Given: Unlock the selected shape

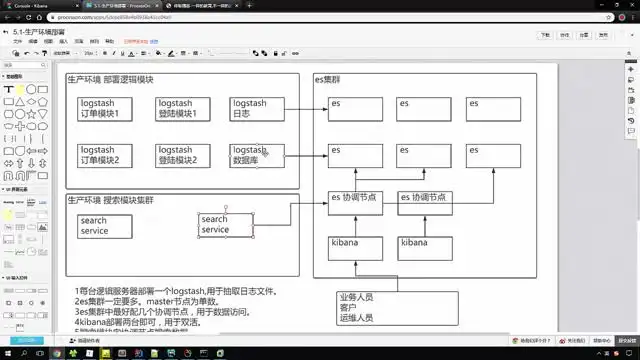Looking at the screenshot, I should tap(284, 53).
